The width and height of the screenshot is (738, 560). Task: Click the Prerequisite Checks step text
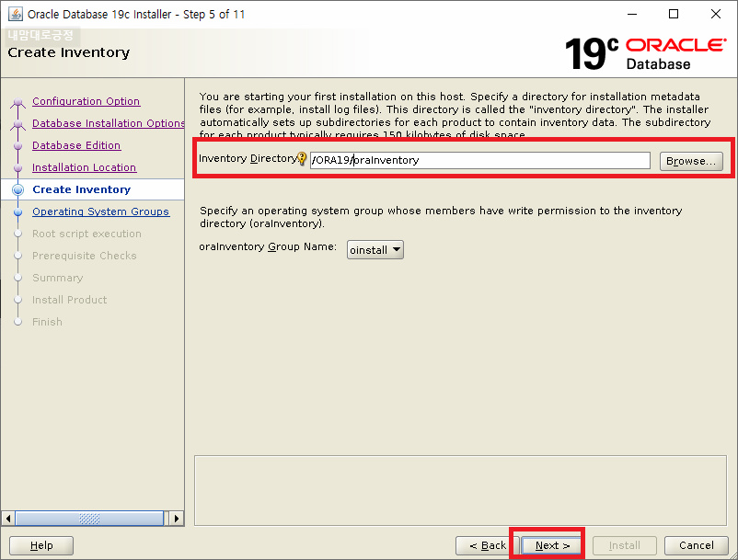pyautogui.click(x=85, y=256)
